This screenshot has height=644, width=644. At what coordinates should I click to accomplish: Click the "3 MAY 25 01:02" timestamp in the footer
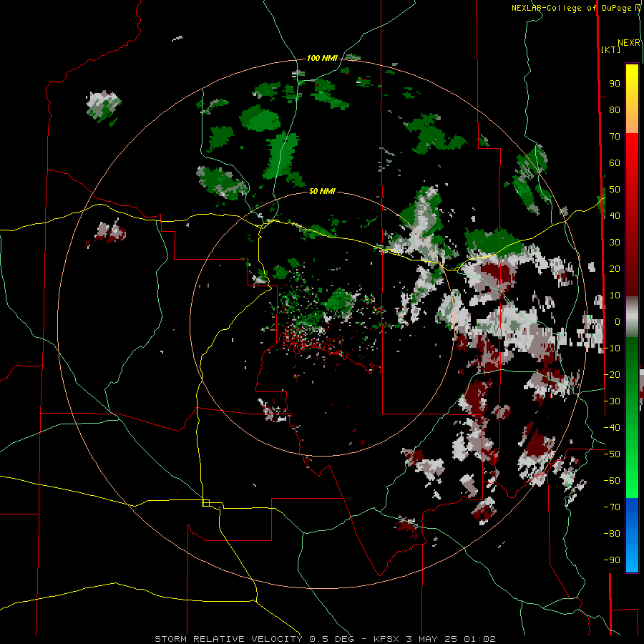[x=451, y=639]
